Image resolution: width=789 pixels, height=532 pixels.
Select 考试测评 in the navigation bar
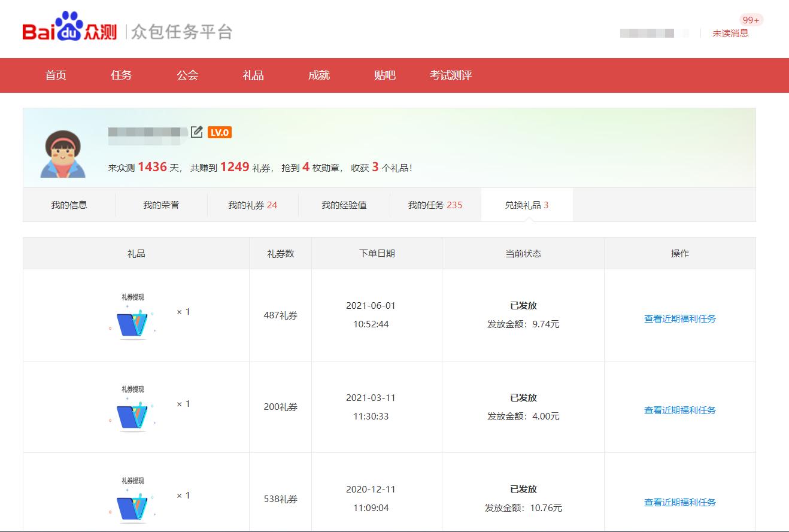(451, 75)
